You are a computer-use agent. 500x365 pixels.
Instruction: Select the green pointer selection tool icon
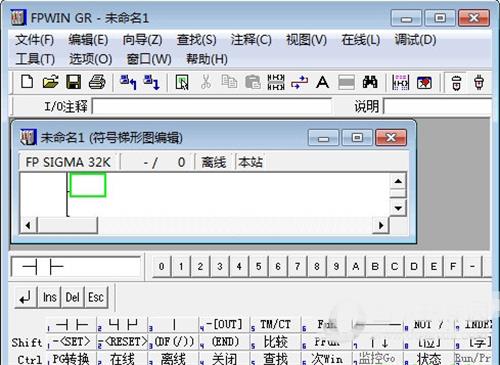point(182,82)
